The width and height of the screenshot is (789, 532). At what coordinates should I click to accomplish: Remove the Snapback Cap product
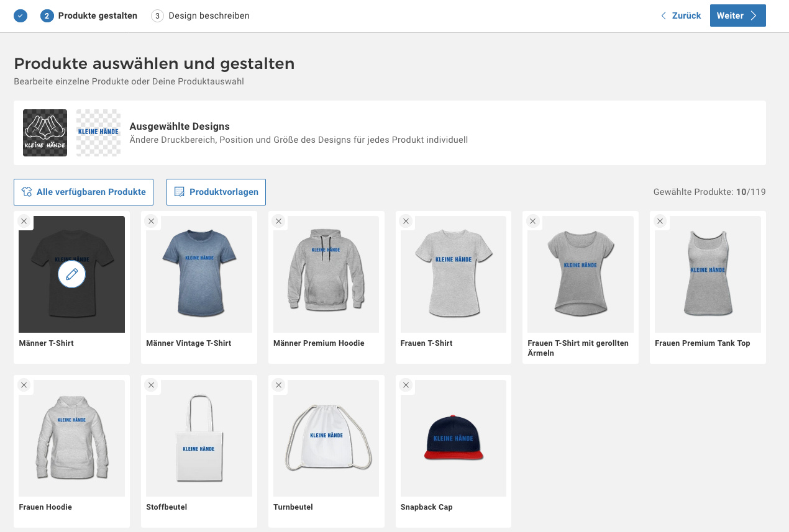pos(406,385)
